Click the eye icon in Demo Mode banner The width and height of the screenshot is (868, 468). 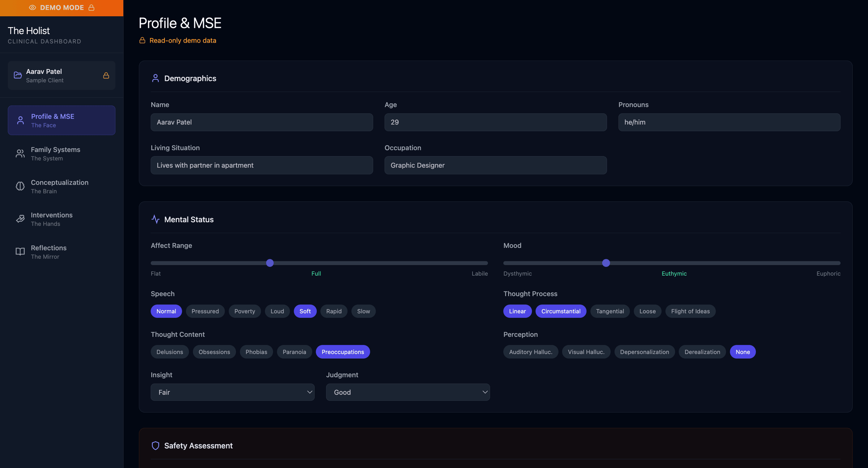point(32,8)
